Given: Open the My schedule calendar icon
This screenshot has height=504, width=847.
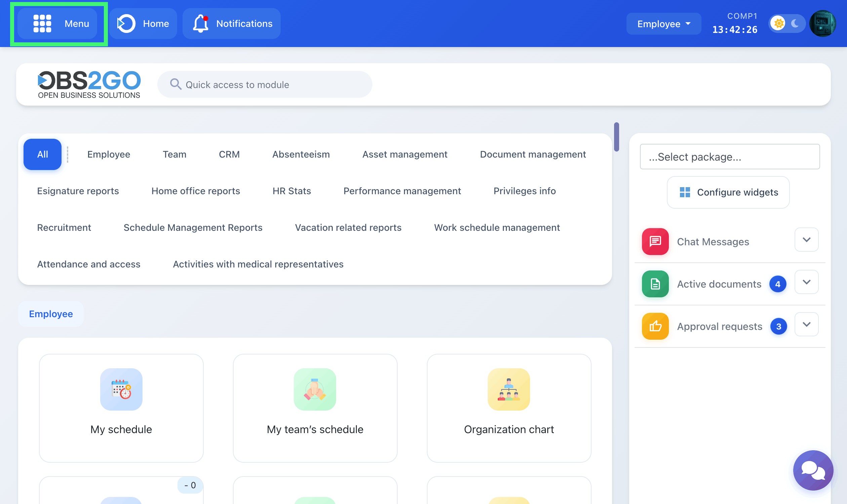Looking at the screenshot, I should tap(121, 389).
